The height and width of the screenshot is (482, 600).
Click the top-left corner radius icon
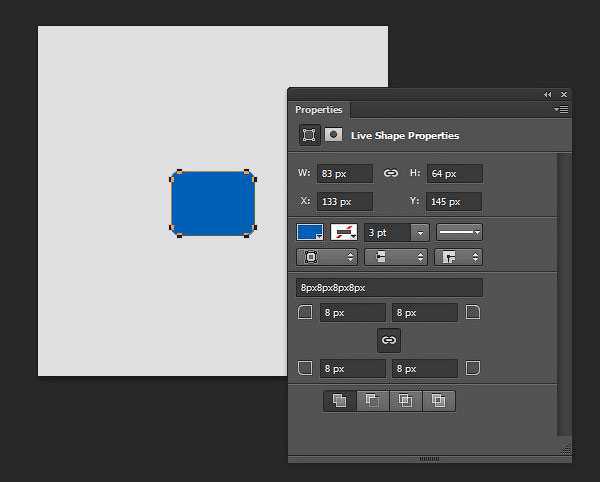tap(305, 312)
